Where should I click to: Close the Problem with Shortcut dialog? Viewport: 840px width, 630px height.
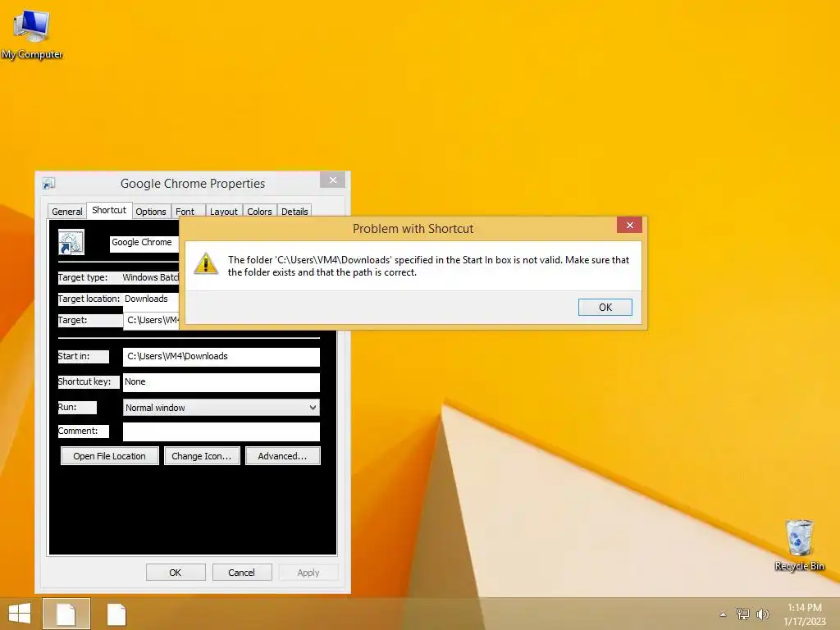click(x=629, y=225)
